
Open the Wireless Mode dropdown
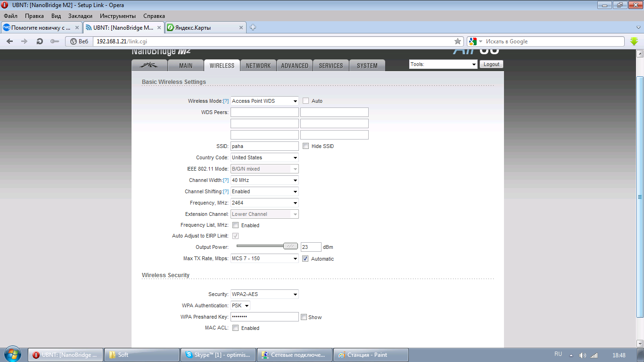coord(264,101)
